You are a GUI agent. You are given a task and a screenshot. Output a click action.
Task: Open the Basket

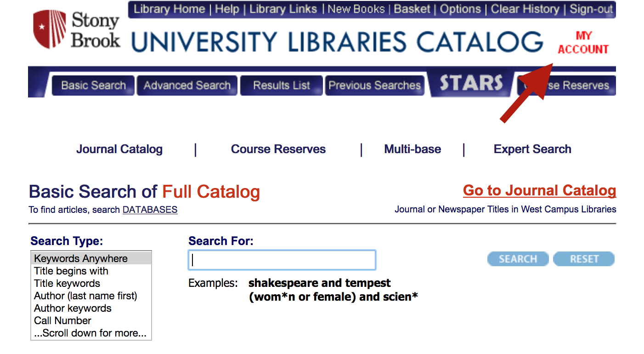pyautogui.click(x=412, y=9)
